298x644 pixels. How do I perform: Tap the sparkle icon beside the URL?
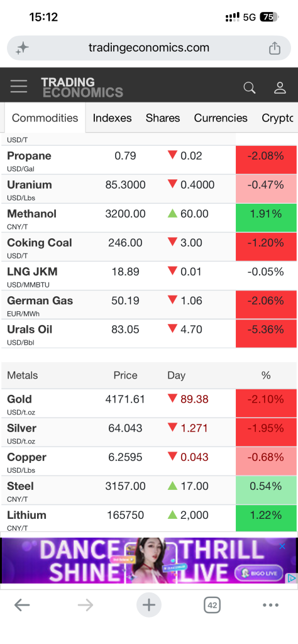(x=22, y=48)
